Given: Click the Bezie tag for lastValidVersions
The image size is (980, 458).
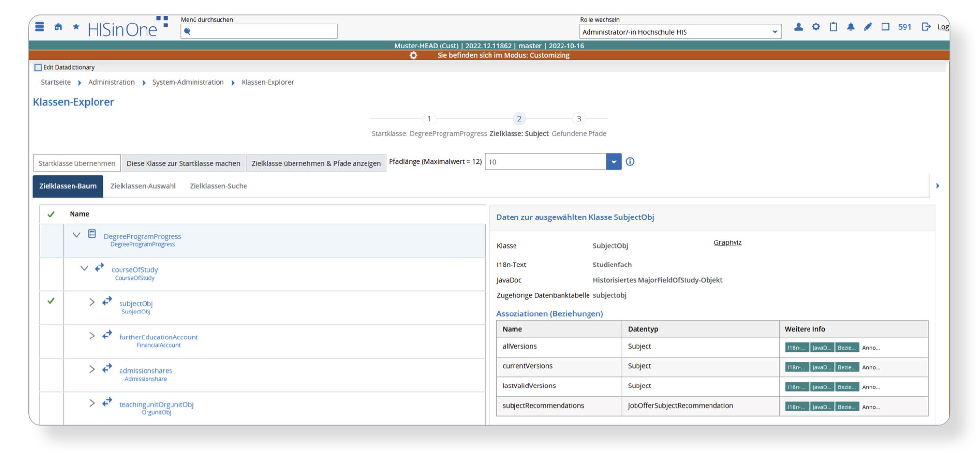Looking at the screenshot, I should [847, 387].
